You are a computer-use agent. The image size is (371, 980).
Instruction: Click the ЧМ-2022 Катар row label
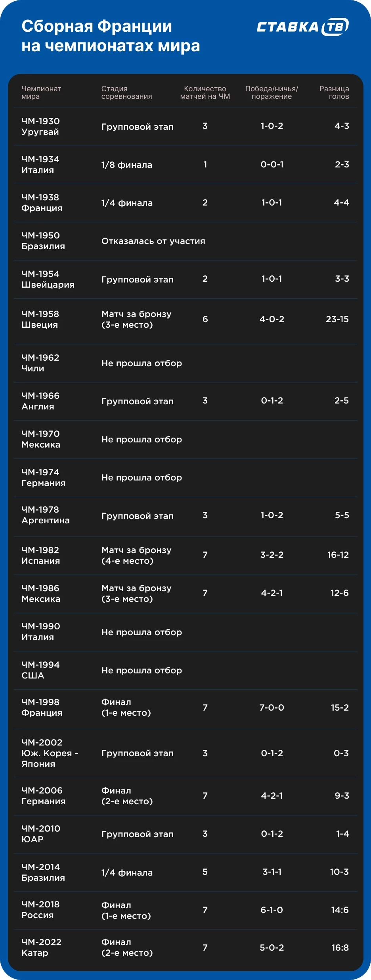pyautogui.click(x=41, y=947)
